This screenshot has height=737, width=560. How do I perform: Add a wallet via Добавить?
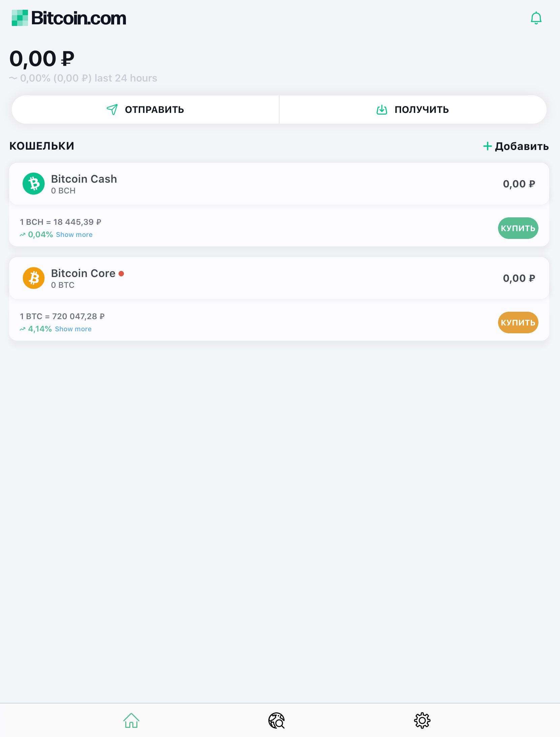pos(516,146)
